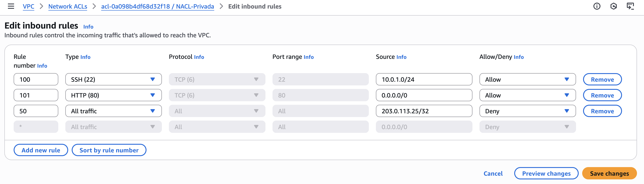Image resolution: width=644 pixels, height=184 pixels.
Task: Expand the SSH (22) type dropdown
Action: pyautogui.click(x=113, y=79)
